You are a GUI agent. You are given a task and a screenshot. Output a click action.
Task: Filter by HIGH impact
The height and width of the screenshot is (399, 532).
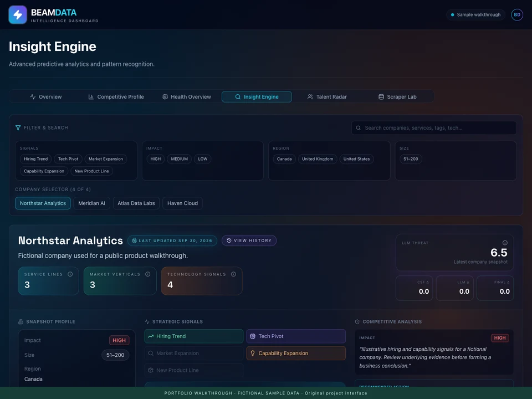coord(155,159)
